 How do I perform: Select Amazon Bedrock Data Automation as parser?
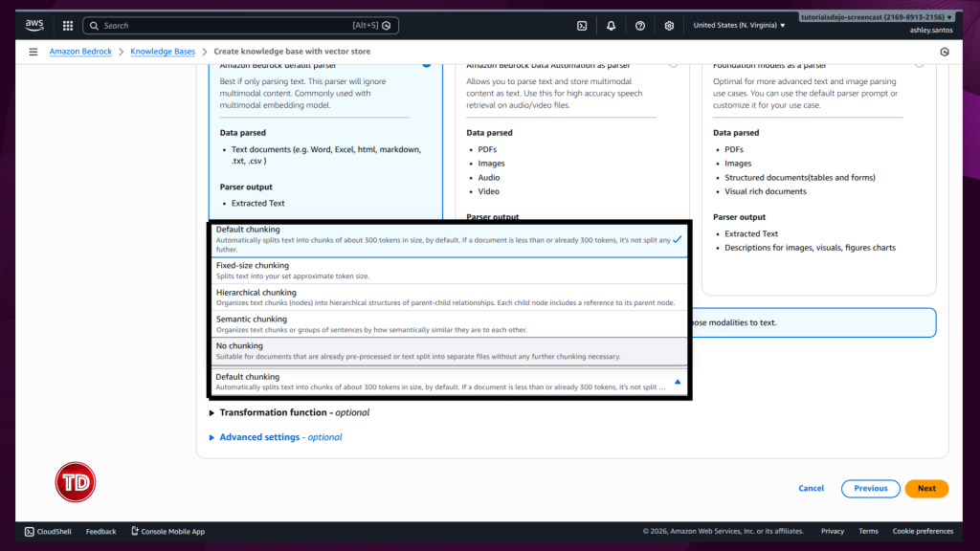(x=675, y=65)
